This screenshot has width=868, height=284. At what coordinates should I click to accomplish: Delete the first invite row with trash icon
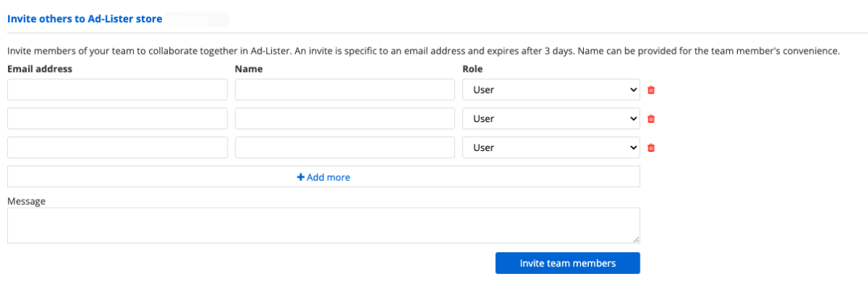point(651,89)
